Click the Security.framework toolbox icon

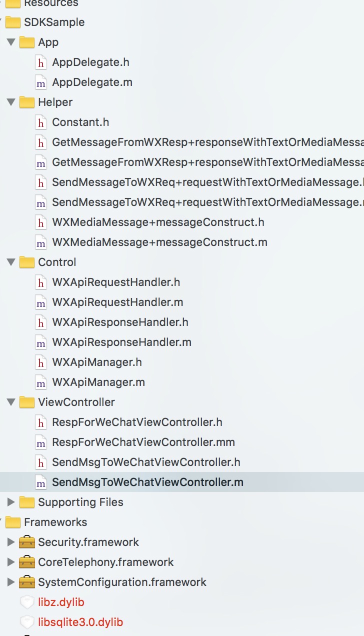tap(26, 542)
